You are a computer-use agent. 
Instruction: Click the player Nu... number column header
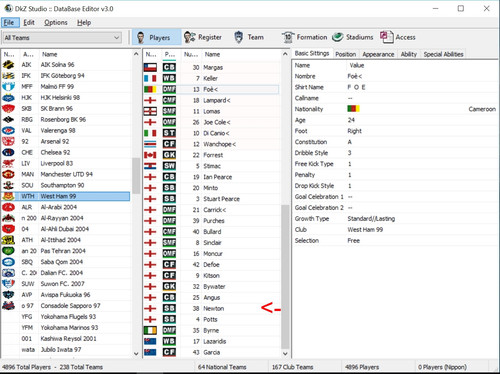pyautogui.click(x=191, y=54)
